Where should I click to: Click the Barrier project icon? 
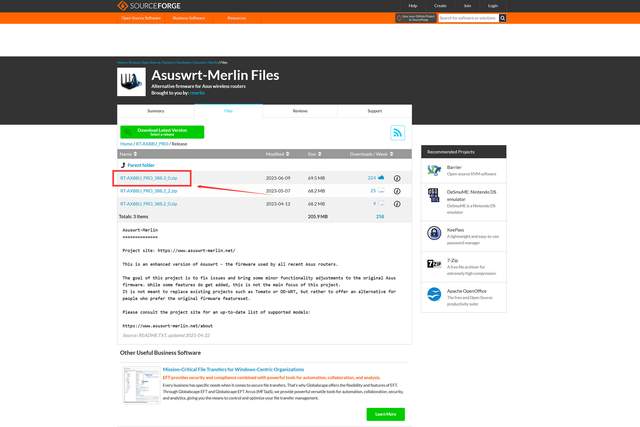434,170
